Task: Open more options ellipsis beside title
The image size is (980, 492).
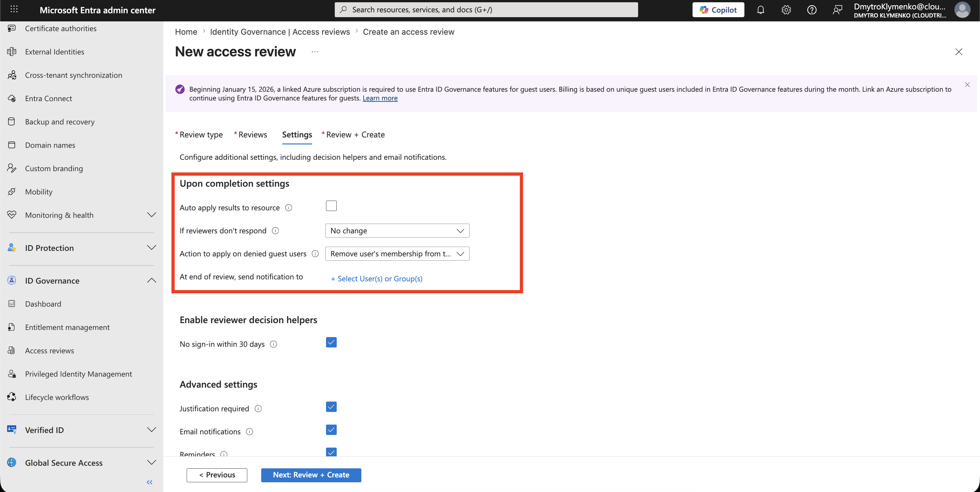Action: [x=315, y=52]
